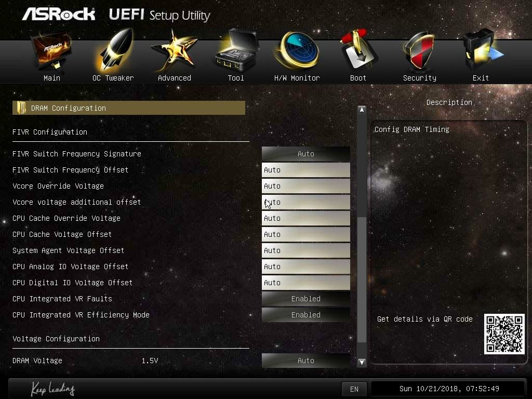Click the QR code image
The height and width of the screenshot is (399, 532).
[x=504, y=334]
